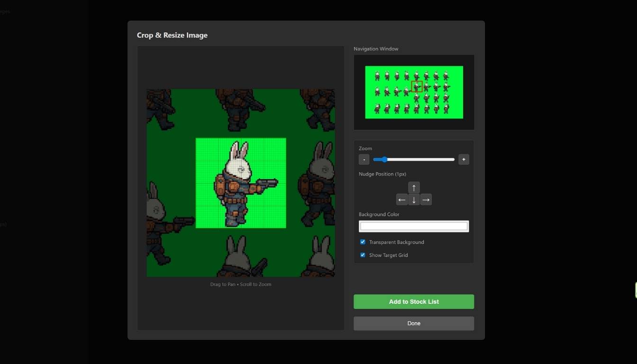This screenshot has height=364, width=637.
Task: Click the Transparent Background label text
Action: [x=396, y=242]
